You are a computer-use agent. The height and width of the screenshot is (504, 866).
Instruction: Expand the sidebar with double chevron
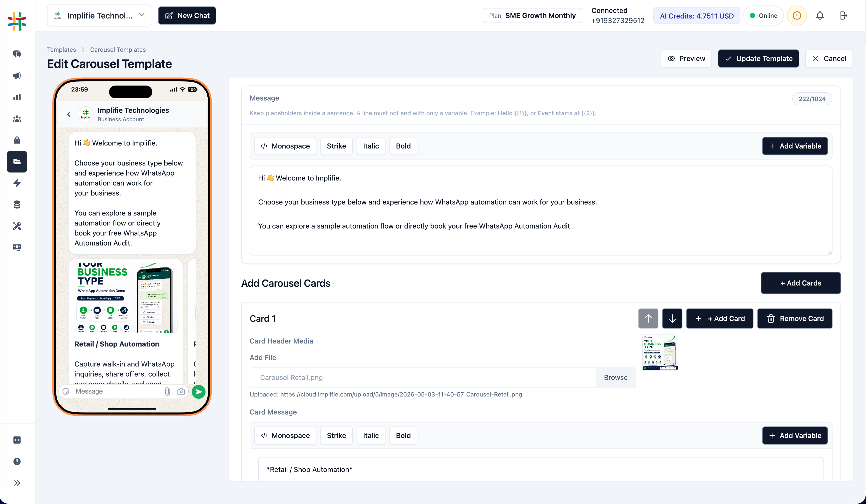click(x=17, y=483)
